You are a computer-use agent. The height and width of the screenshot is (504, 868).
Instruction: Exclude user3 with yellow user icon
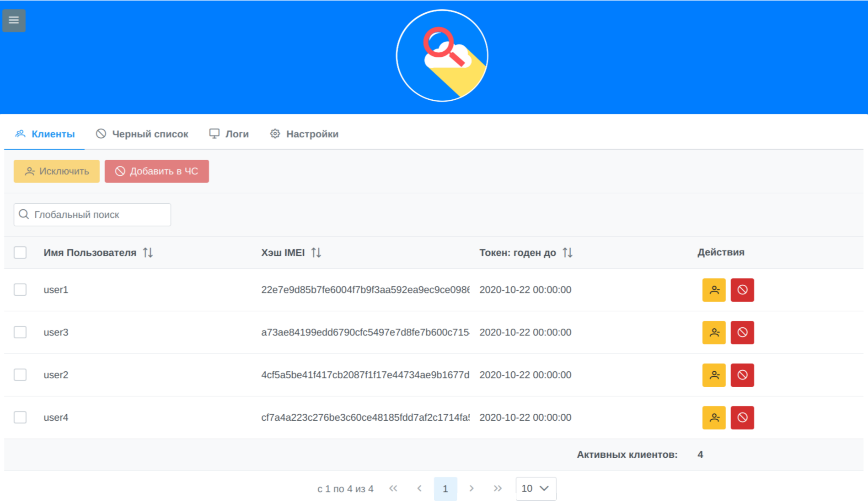pyautogui.click(x=714, y=332)
